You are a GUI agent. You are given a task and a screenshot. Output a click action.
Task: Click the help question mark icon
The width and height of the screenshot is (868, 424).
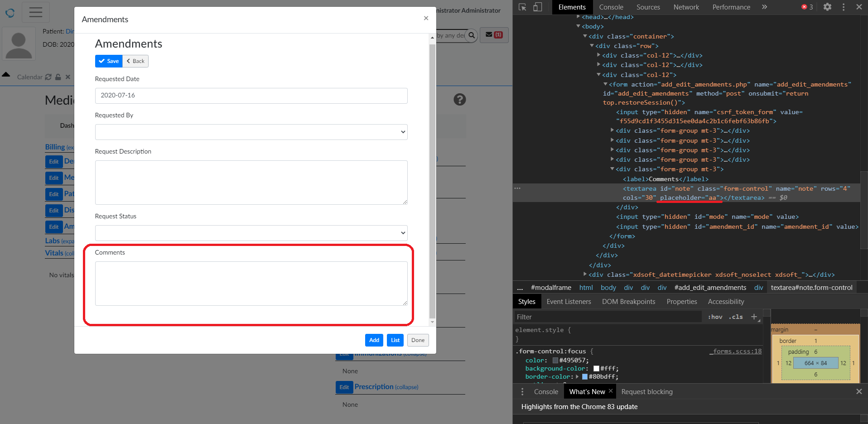[460, 99]
